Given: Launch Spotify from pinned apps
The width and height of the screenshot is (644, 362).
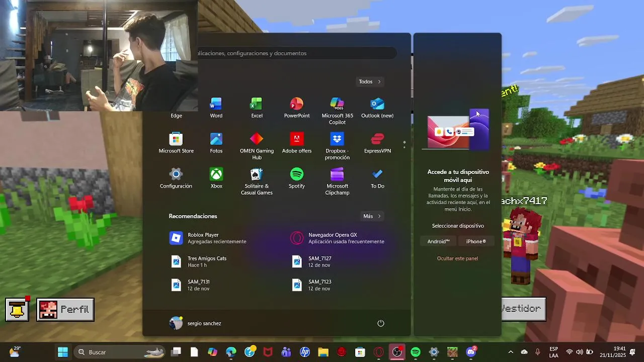Looking at the screenshot, I should 297,178.
